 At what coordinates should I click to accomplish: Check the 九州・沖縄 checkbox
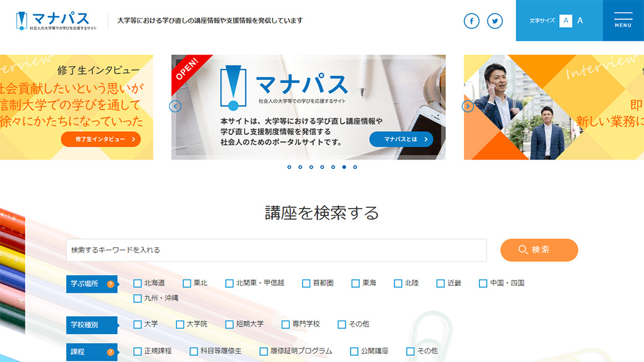click(137, 298)
